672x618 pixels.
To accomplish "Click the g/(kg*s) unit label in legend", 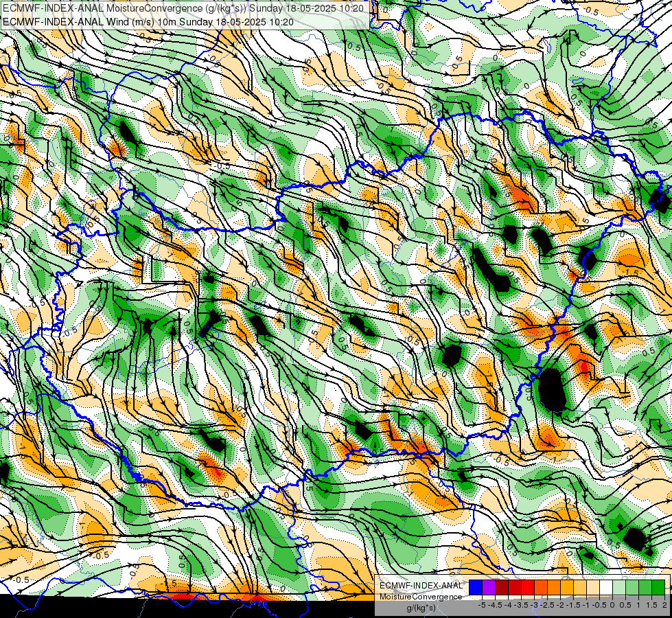I will [421, 608].
